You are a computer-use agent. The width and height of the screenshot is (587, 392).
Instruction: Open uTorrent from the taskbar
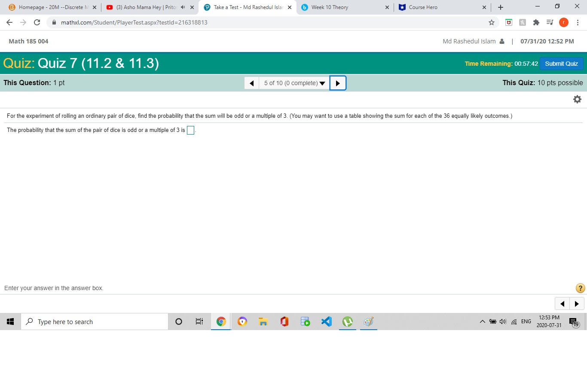point(347,322)
